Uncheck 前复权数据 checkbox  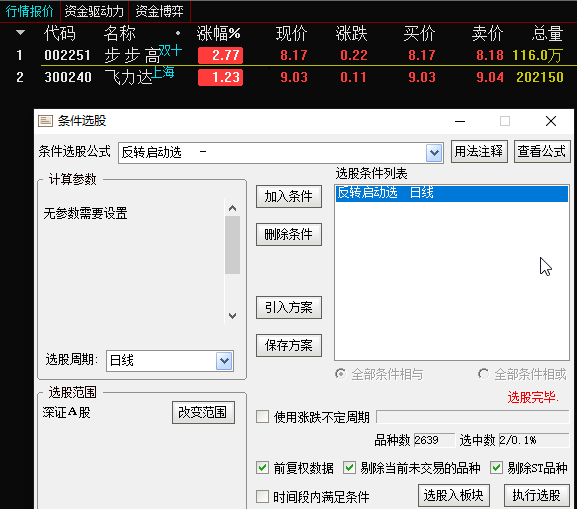tap(262, 468)
